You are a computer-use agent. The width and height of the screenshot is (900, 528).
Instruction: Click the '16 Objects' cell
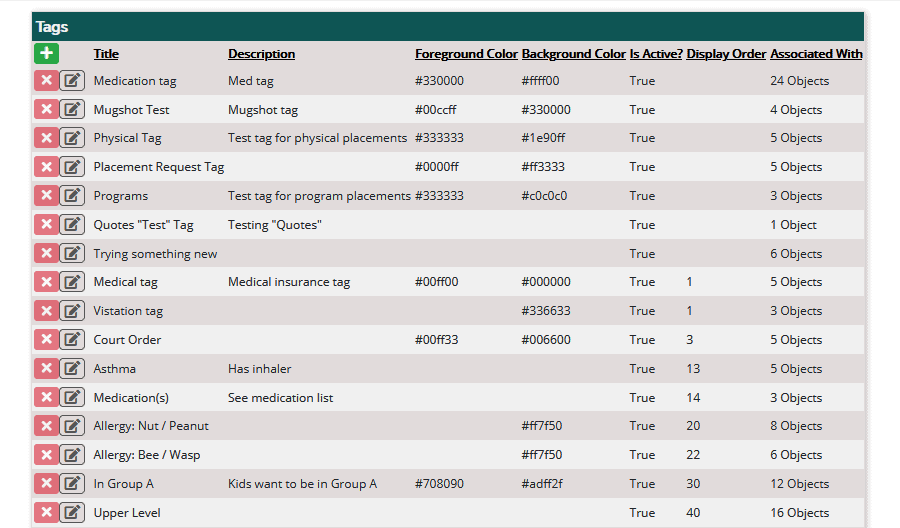[x=800, y=513]
